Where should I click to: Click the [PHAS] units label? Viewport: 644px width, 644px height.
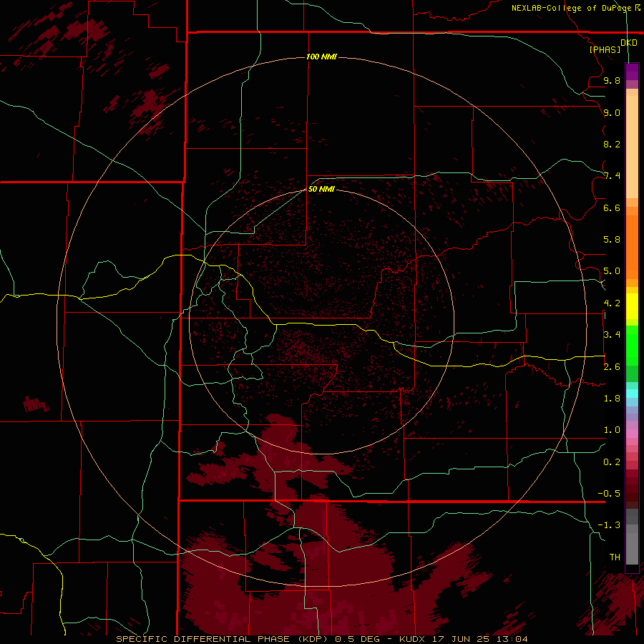(x=605, y=49)
